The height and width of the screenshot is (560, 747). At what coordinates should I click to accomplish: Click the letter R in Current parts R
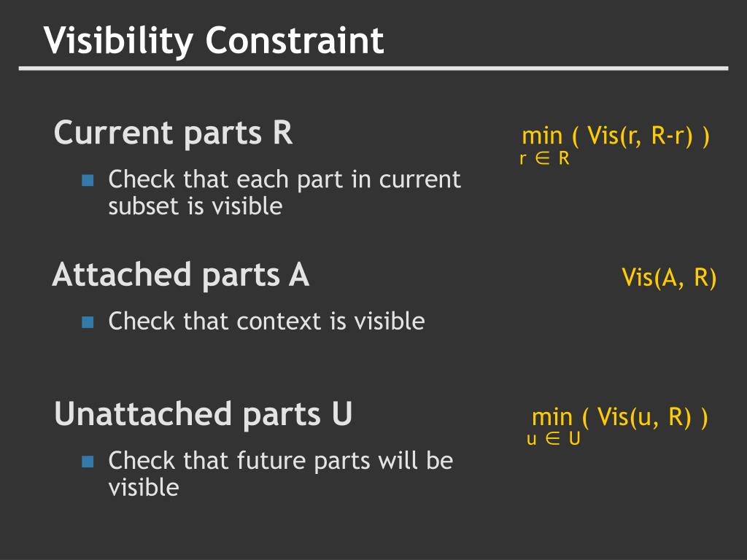282,133
